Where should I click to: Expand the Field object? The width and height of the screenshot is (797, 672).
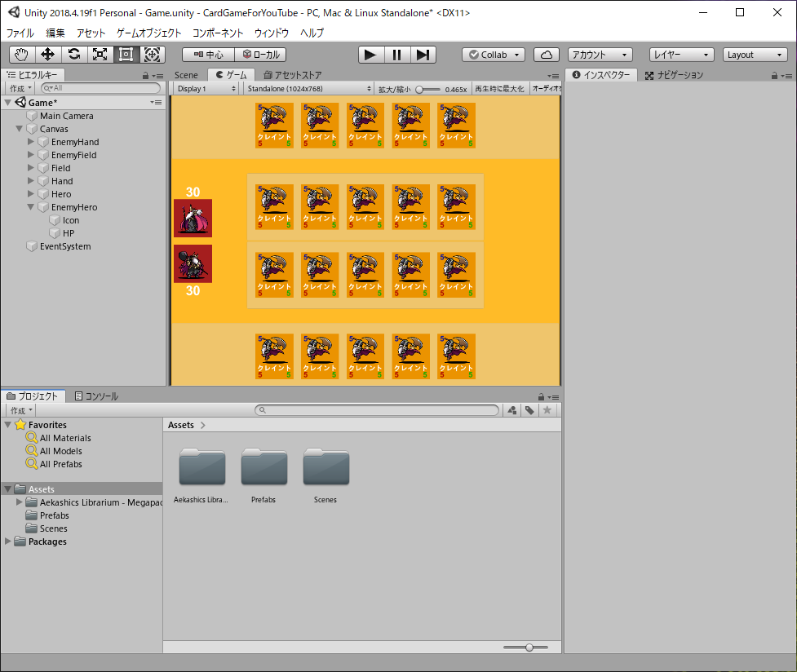(x=30, y=168)
